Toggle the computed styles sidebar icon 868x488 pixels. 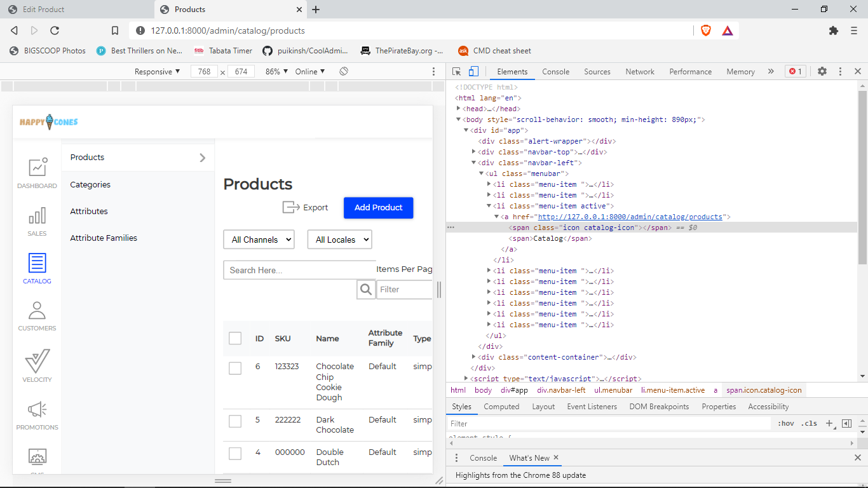pos(846,423)
